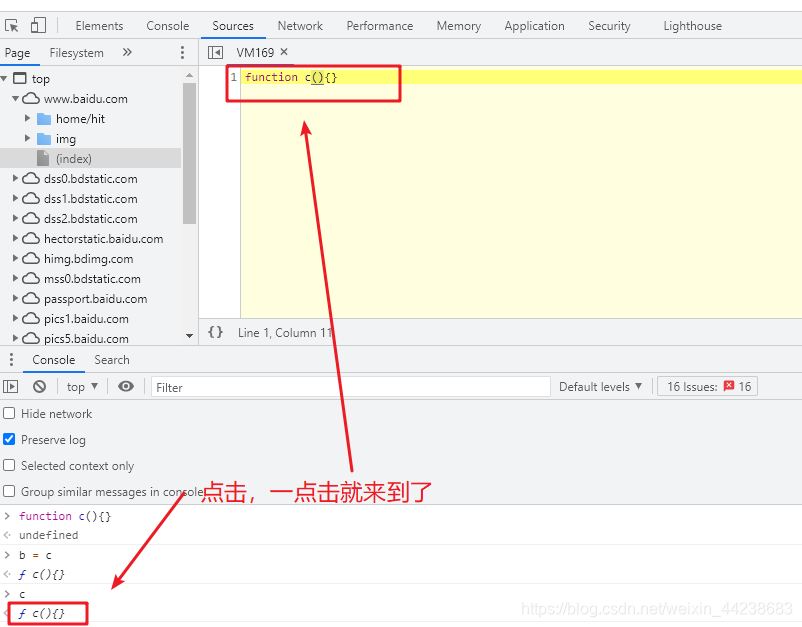The width and height of the screenshot is (802, 627).
Task: Clear the console icon
Action: point(39,387)
